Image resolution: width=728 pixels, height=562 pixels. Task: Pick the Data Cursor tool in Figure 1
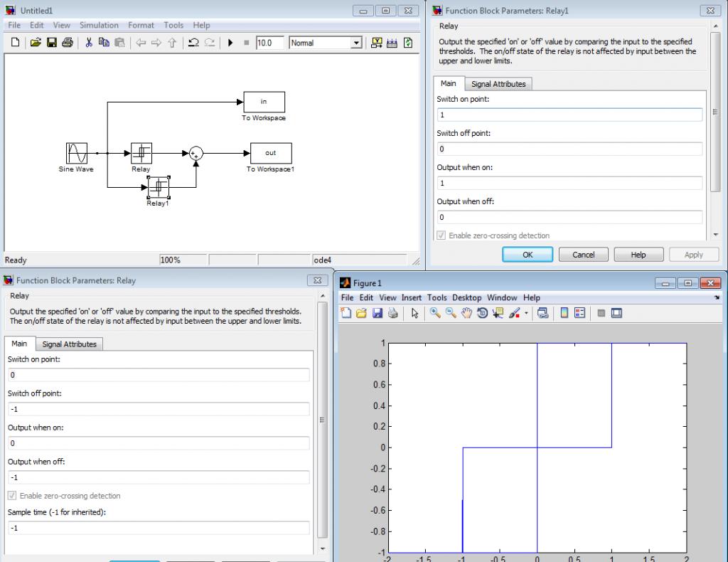498,313
